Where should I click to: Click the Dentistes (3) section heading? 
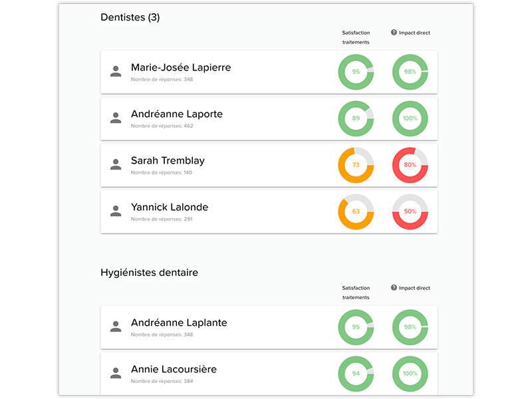[130, 17]
